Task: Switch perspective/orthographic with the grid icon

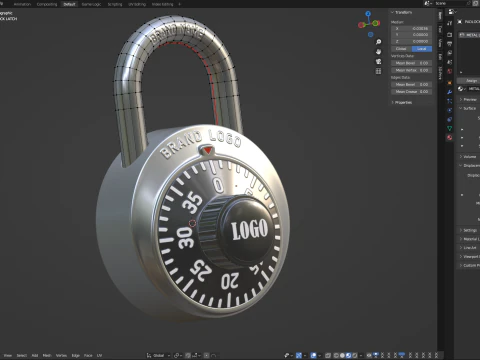Action: tap(378, 71)
